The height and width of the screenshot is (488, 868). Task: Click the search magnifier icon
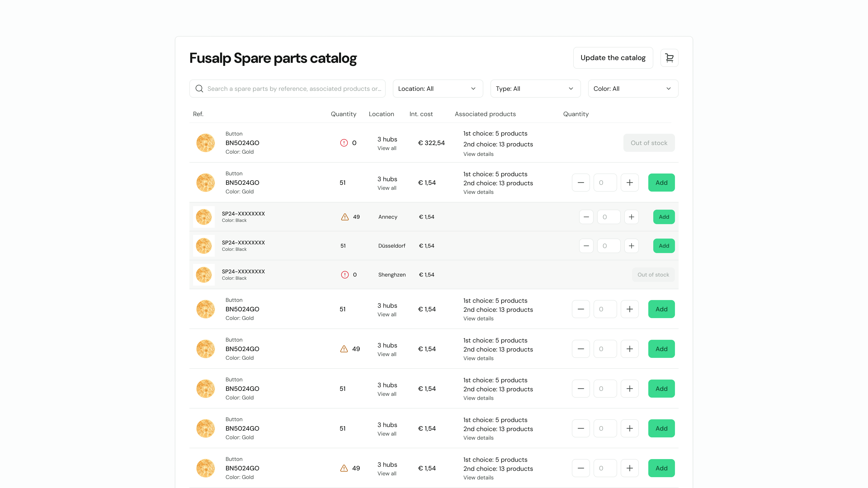coord(199,88)
